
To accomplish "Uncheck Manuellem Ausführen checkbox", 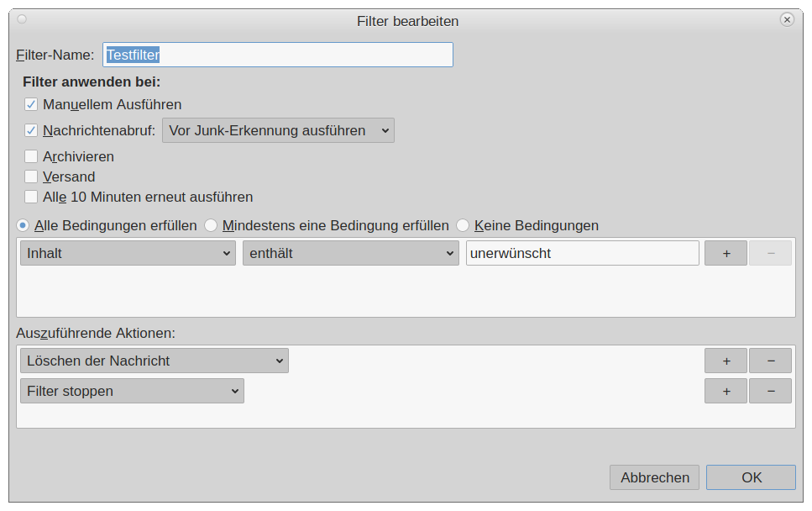I will pyautogui.click(x=31, y=104).
